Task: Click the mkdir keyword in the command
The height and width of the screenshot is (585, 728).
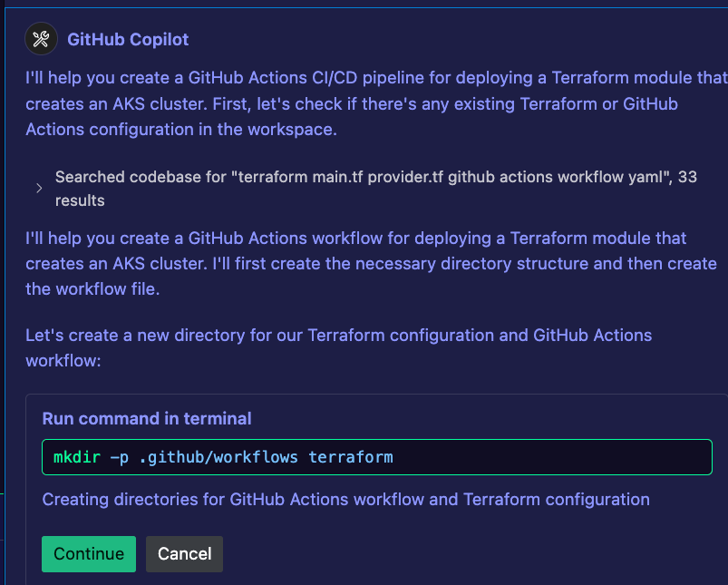Action: 77,457
